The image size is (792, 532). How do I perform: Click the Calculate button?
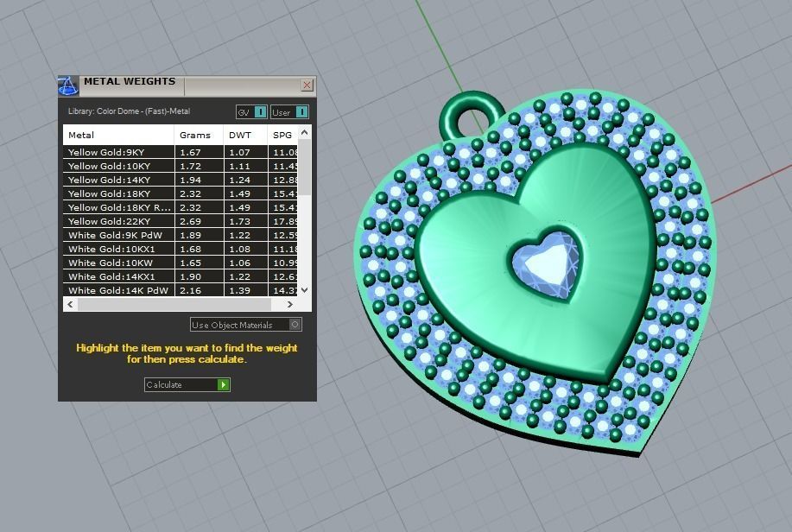click(x=187, y=384)
